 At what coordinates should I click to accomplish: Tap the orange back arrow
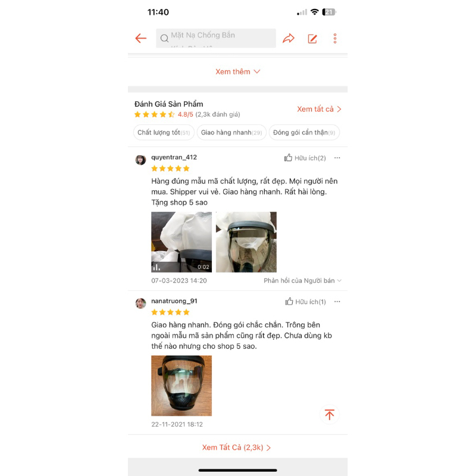coord(141,38)
